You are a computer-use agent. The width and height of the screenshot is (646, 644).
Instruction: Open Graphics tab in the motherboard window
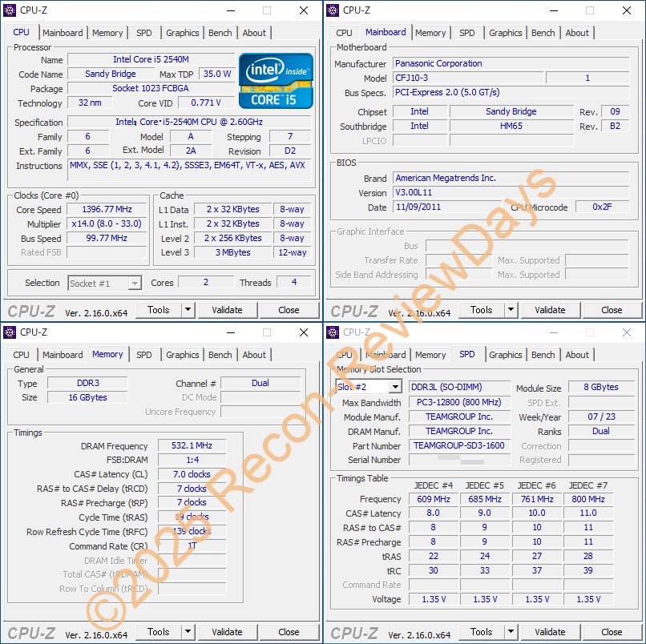coord(505,33)
